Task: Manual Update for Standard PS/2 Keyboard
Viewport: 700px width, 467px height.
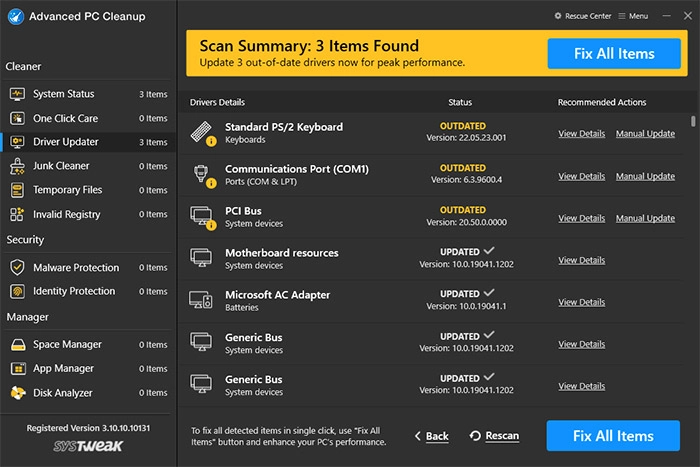Action: [646, 133]
